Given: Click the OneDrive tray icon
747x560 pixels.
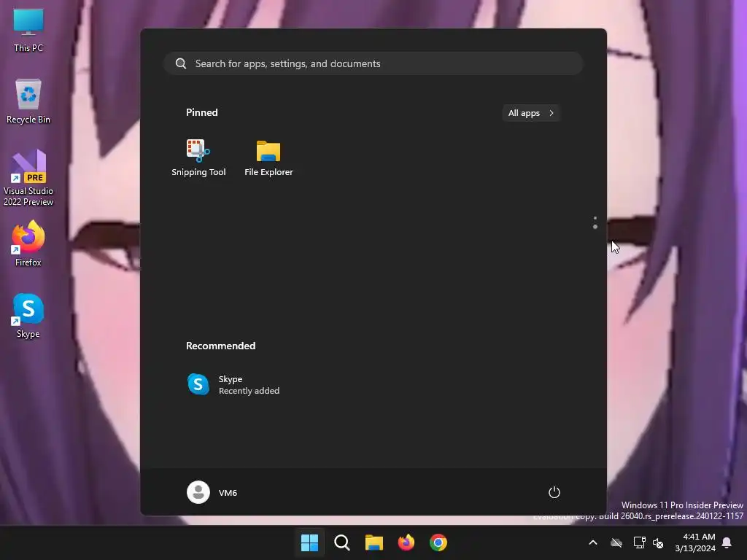Looking at the screenshot, I should click(x=616, y=542).
